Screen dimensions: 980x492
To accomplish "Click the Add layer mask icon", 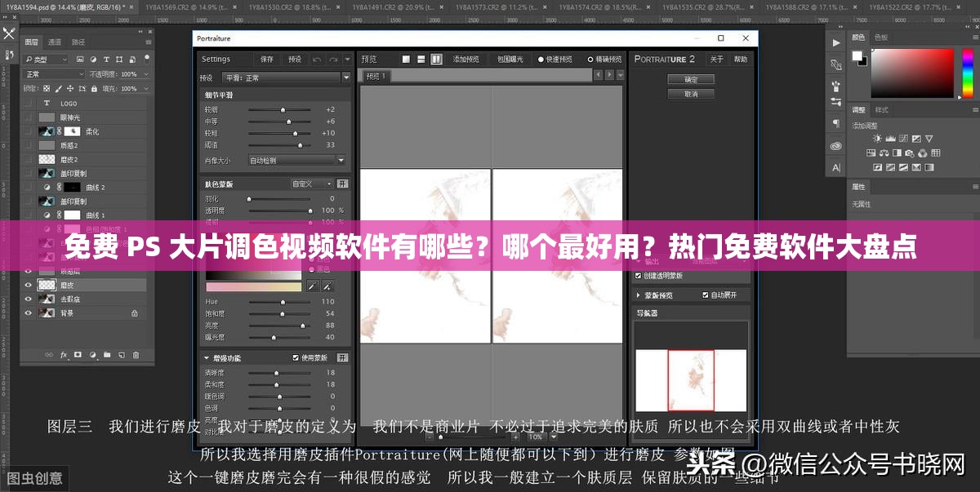I will [x=78, y=355].
